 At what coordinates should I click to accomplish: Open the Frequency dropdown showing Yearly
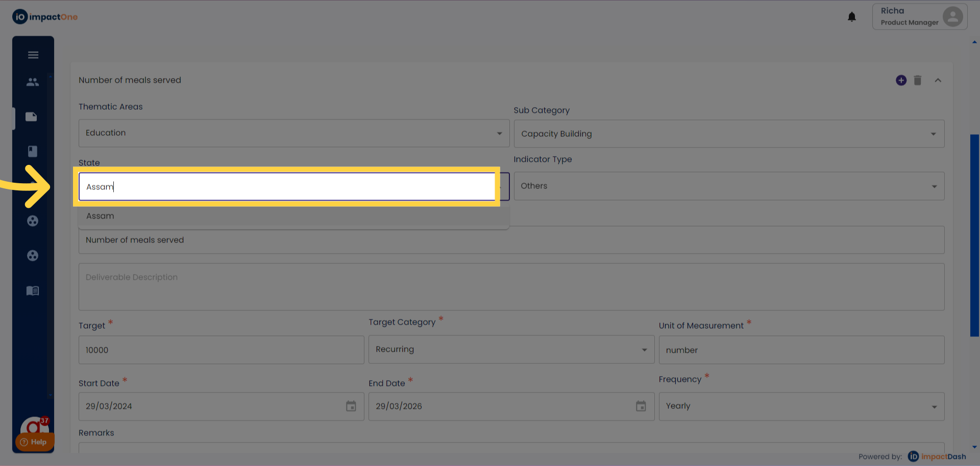coord(801,406)
